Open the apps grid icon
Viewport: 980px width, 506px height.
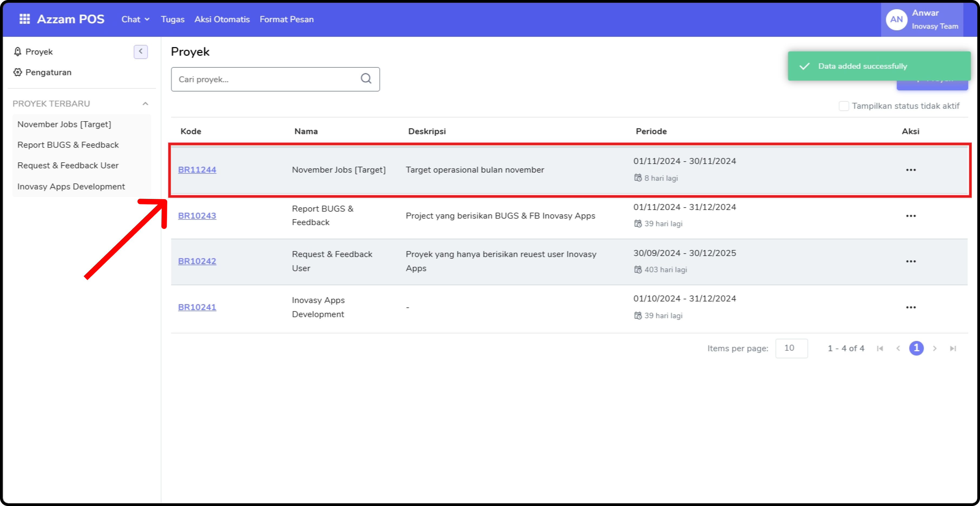pos(24,19)
